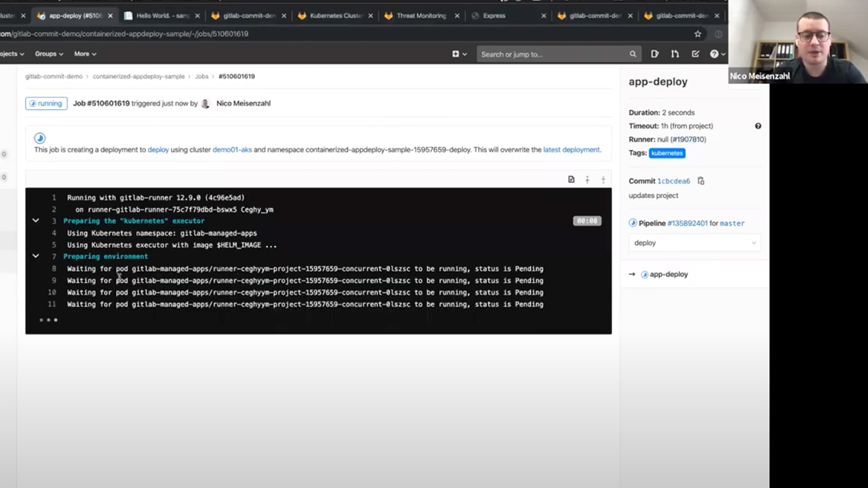Open the deploy stage dropdown
This screenshot has height=488, width=868.
click(694, 243)
